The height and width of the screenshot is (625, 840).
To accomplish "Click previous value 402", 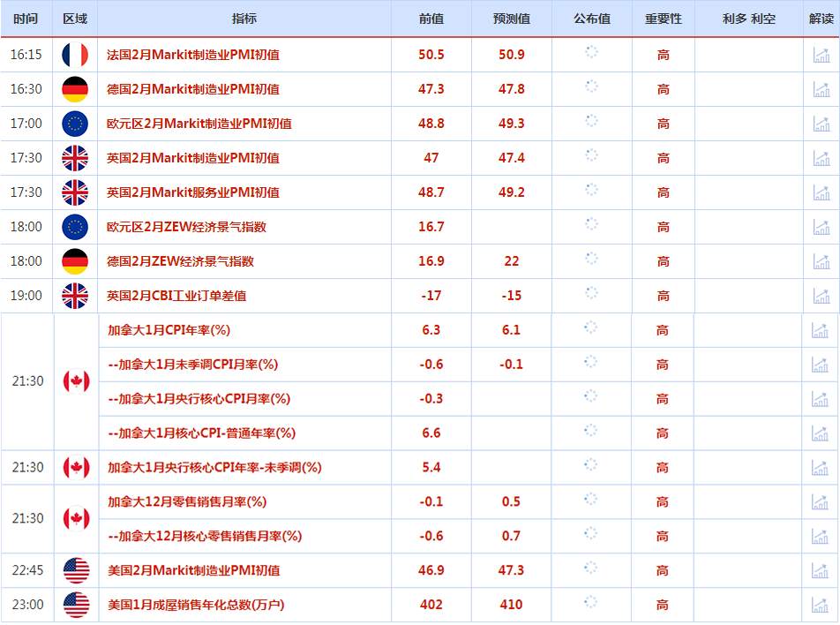I will pyautogui.click(x=431, y=605).
